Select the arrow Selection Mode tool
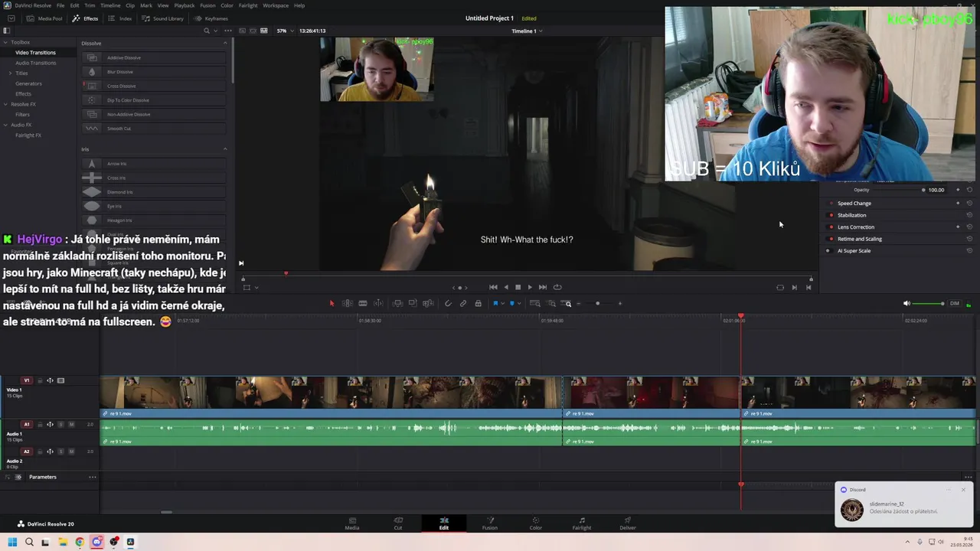Viewport: 980px width, 551px height. pyautogui.click(x=332, y=303)
